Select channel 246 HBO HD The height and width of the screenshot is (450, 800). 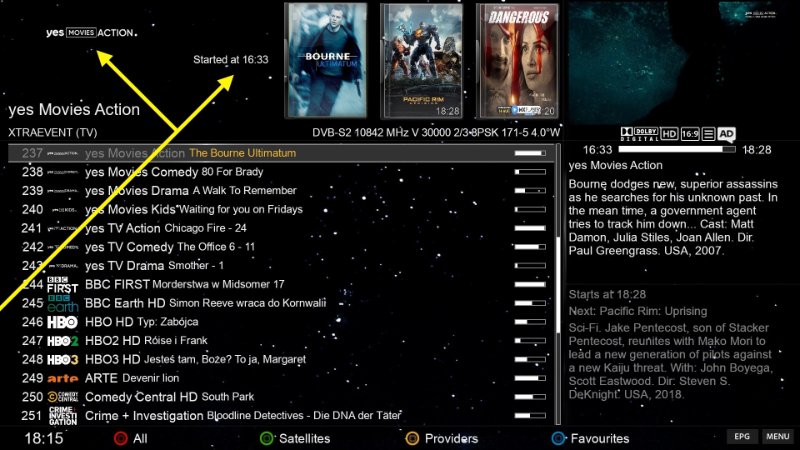click(281, 322)
